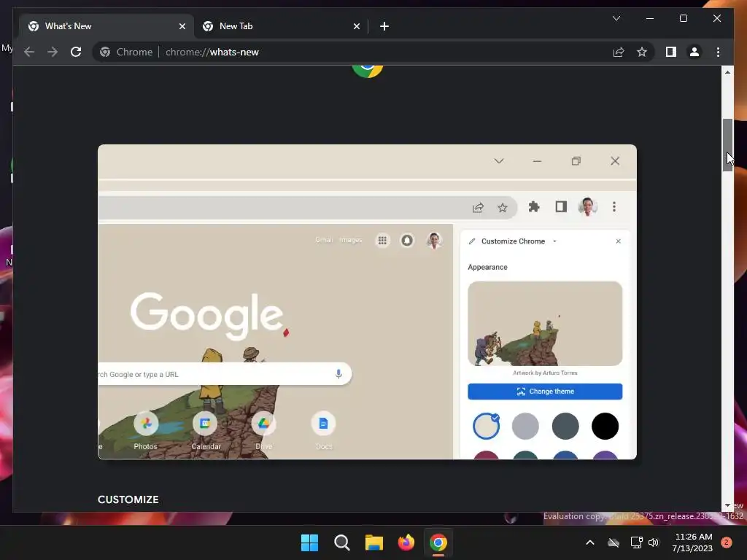This screenshot has height=560, width=747.
Task: Click the illustration's three-dot menu
Action: (x=614, y=206)
